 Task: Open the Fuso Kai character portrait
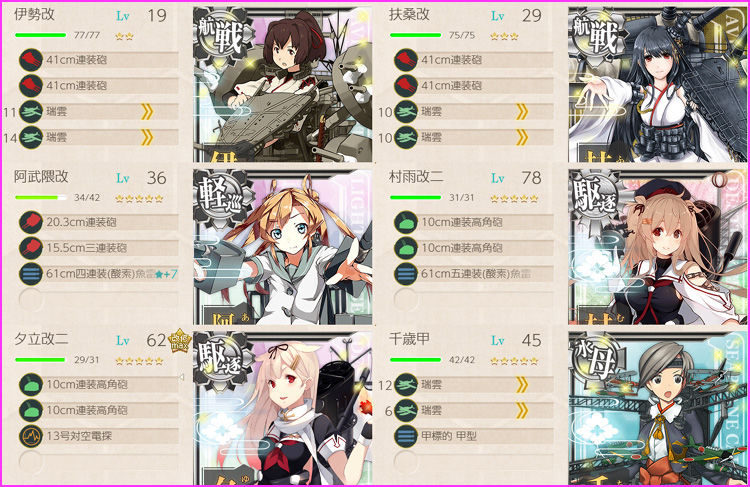coord(657,85)
